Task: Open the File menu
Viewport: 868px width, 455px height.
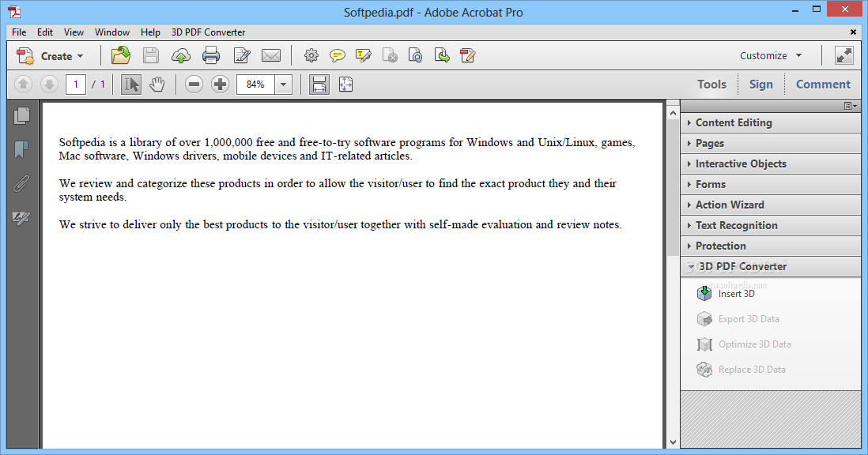Action: (19, 32)
